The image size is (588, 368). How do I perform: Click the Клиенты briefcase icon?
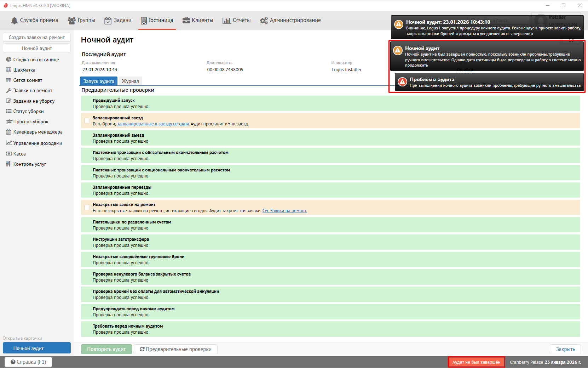[x=186, y=21]
